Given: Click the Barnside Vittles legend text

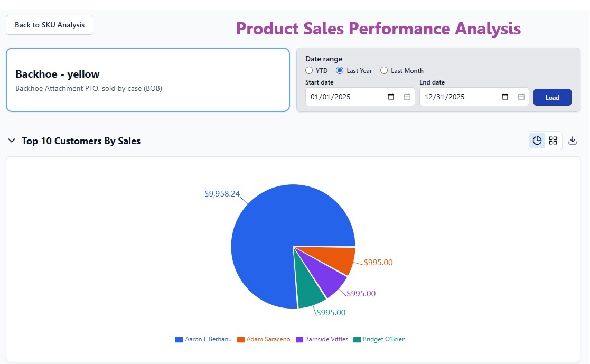Looking at the screenshot, I should [326, 339].
